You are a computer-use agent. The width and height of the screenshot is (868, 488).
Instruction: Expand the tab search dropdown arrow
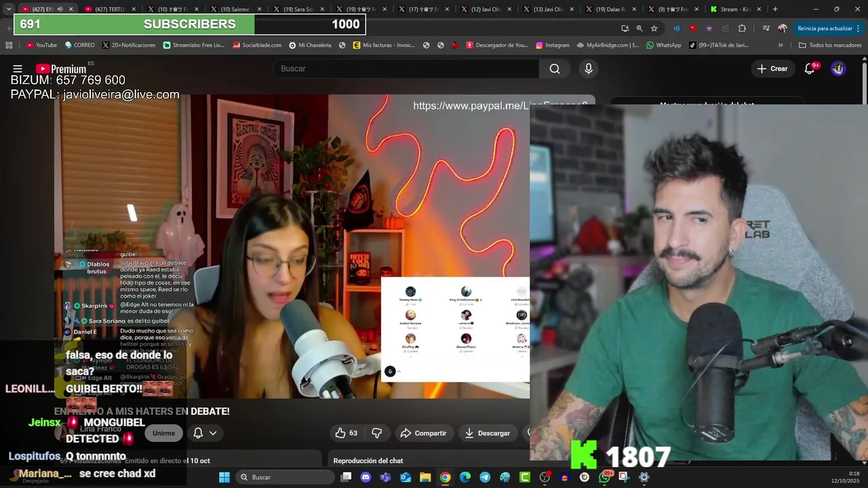point(9,9)
